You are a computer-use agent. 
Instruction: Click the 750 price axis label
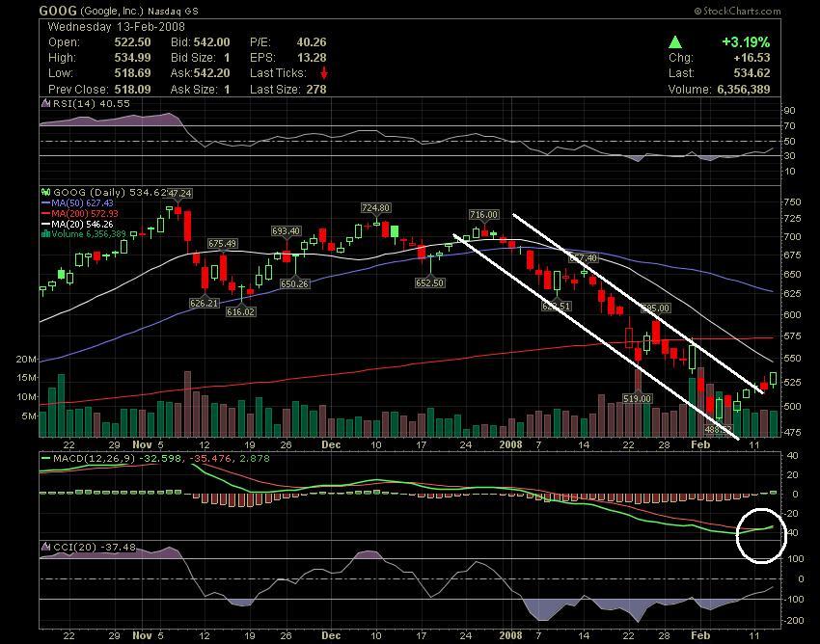[x=792, y=202]
